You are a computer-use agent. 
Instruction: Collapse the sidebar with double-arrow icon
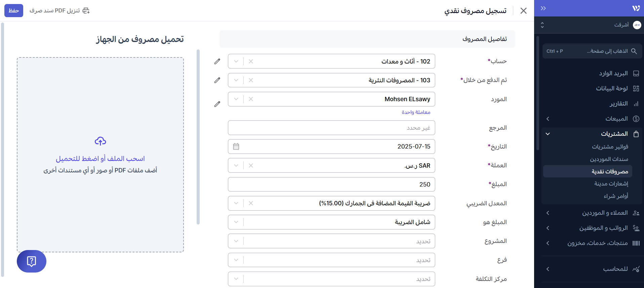coord(543,8)
